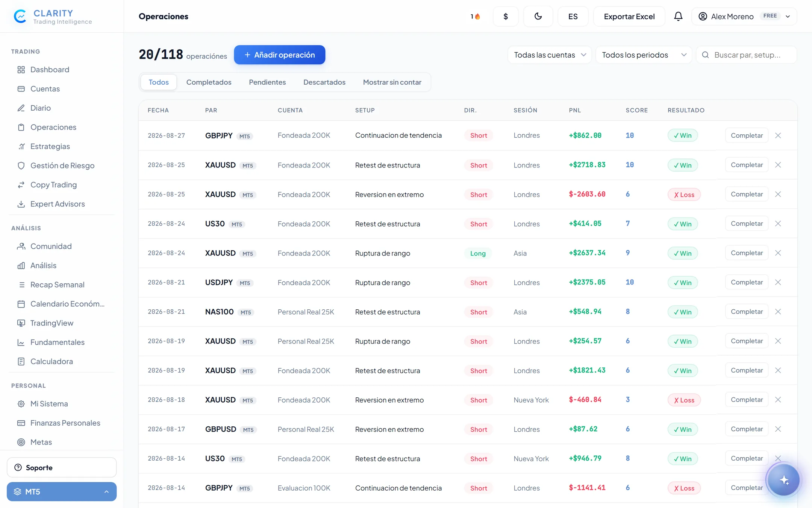Sort by the PNL column header
Screen dimensions: 812x508
(x=575, y=110)
